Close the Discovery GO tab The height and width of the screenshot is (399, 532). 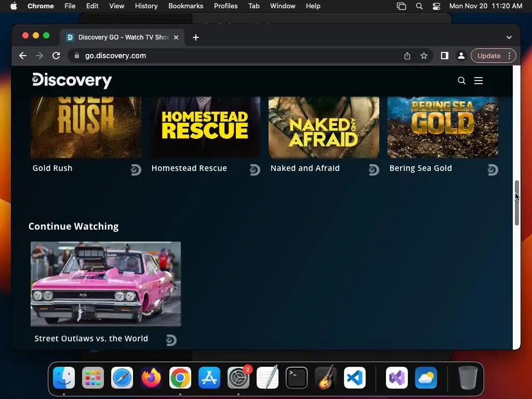coord(176,37)
